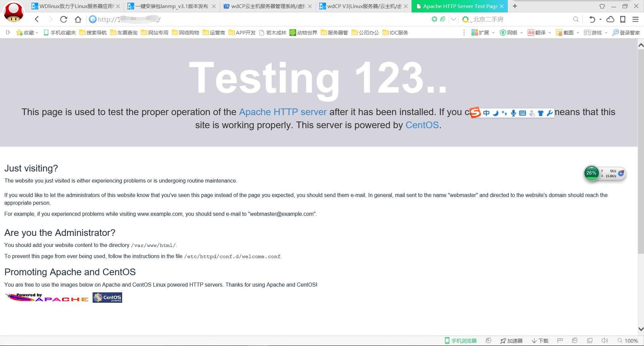Viewport: 644px width, 346px height.
Task: Expand the bookmarks sidebar toggle arrow
Action: coord(8,32)
